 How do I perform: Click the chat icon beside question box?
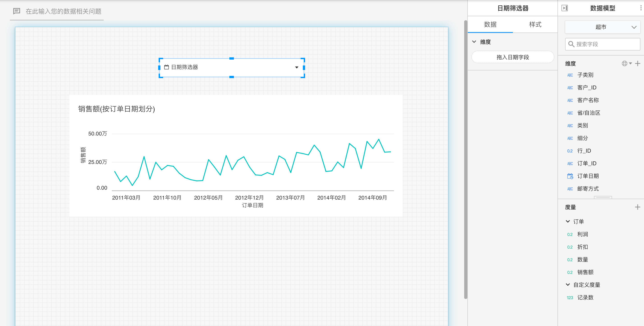(x=16, y=11)
